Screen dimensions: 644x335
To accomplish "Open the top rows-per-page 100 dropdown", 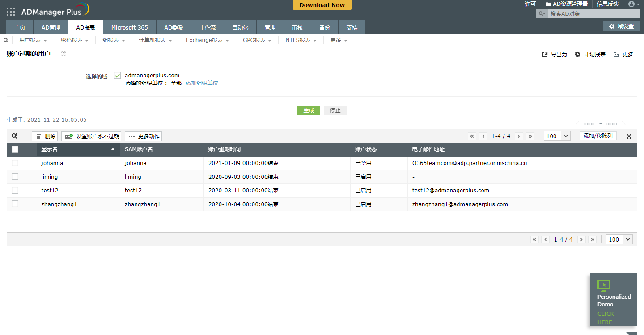I will coord(557,136).
